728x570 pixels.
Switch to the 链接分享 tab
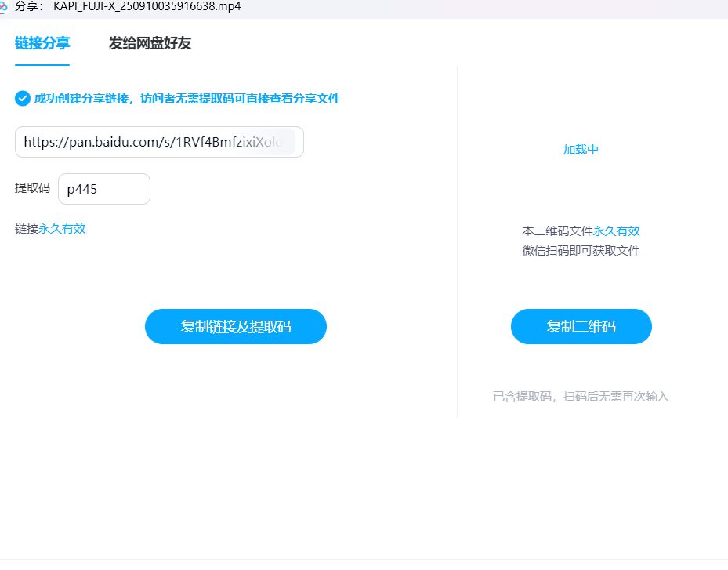42,43
